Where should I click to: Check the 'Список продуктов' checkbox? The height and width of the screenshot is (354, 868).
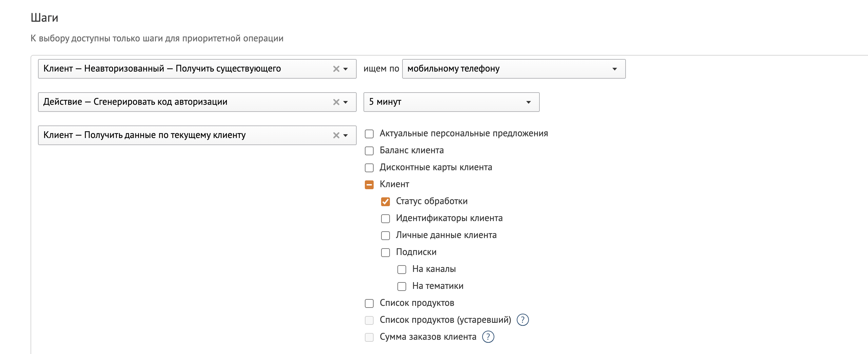point(369,303)
